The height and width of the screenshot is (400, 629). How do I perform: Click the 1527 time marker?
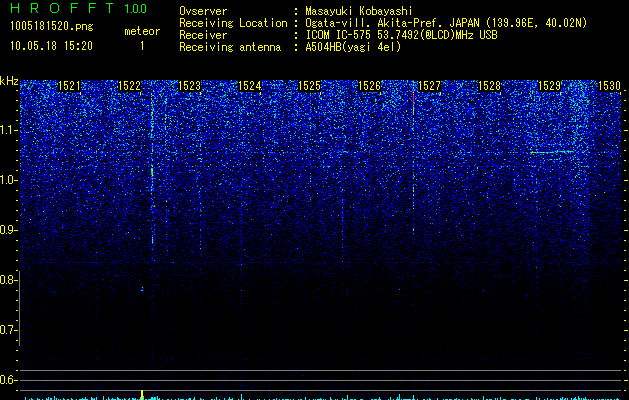[430, 86]
